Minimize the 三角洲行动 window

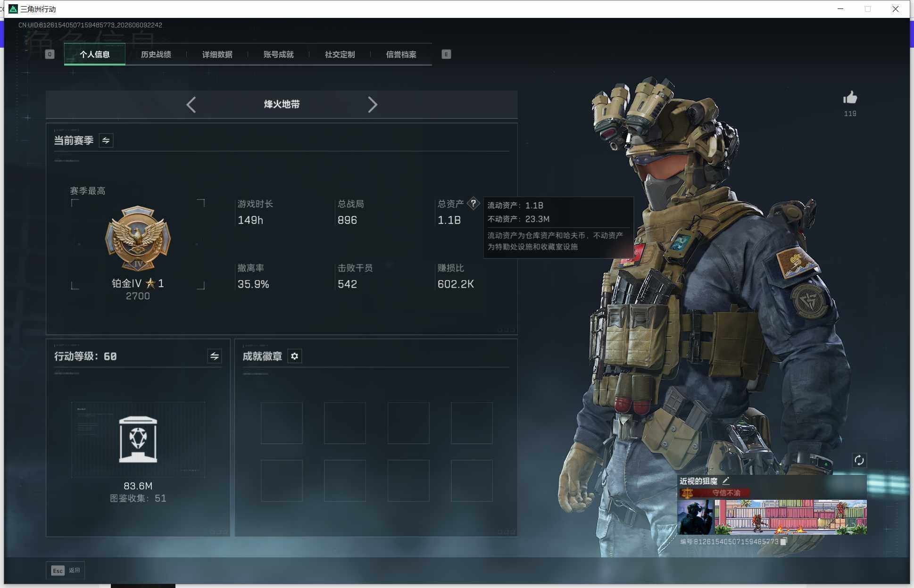tap(840, 9)
